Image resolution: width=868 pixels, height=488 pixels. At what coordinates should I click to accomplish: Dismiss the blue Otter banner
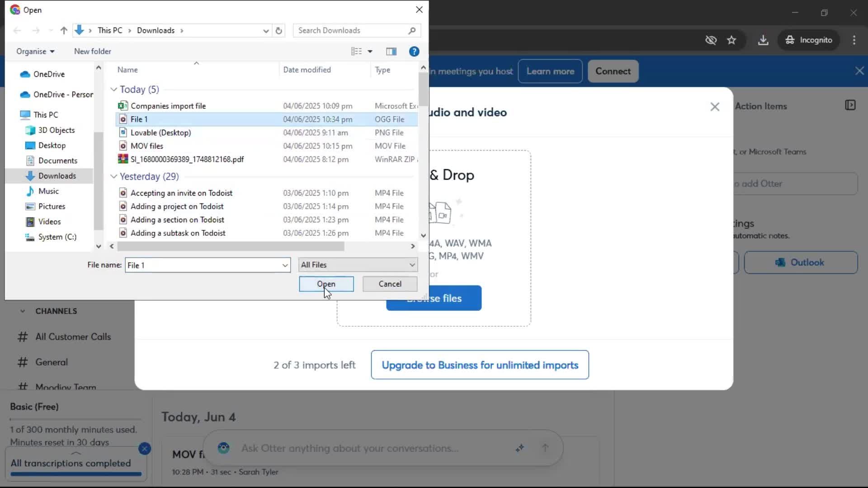859,71
